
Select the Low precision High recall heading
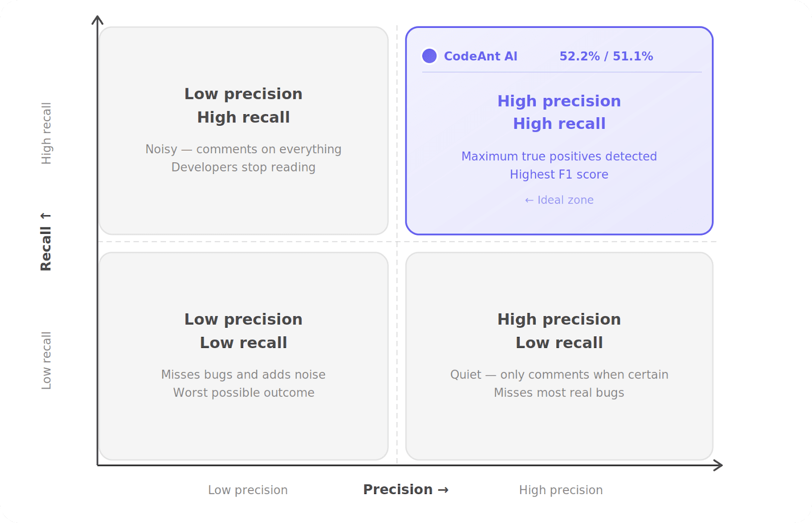click(x=243, y=106)
